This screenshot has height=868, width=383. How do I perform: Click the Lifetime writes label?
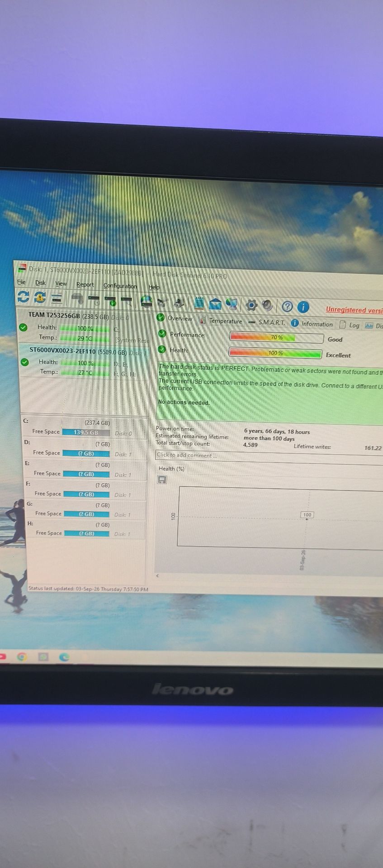point(312,447)
